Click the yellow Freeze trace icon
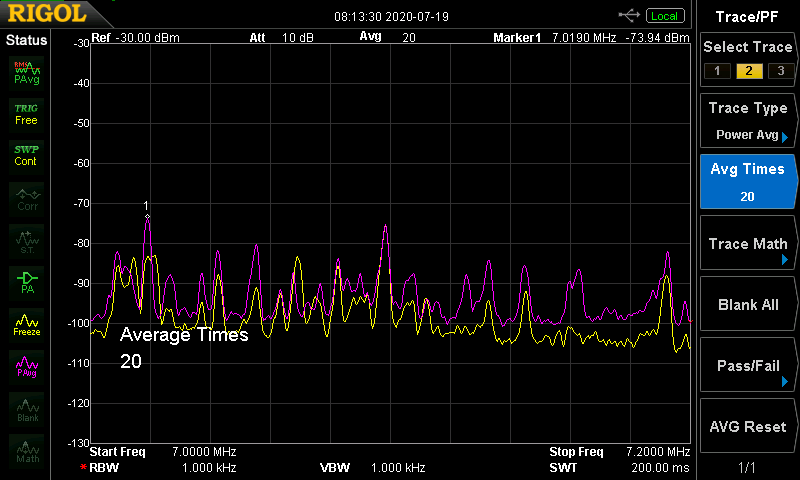This screenshot has height=480, width=800. pos(27,325)
